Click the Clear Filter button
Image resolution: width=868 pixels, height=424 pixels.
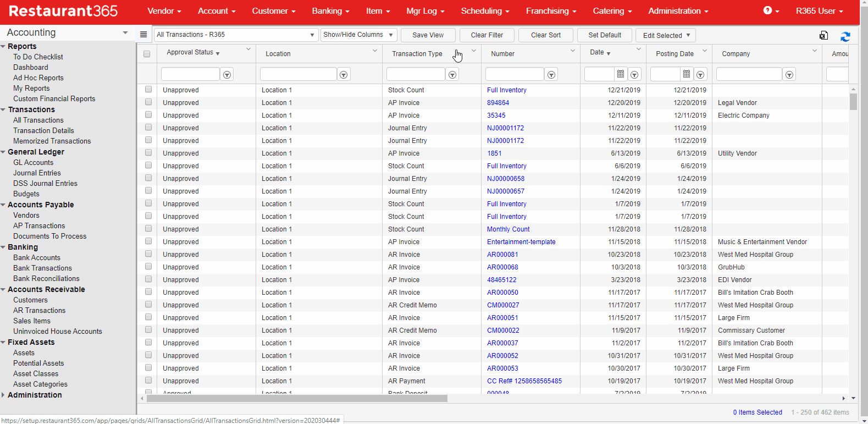(487, 35)
